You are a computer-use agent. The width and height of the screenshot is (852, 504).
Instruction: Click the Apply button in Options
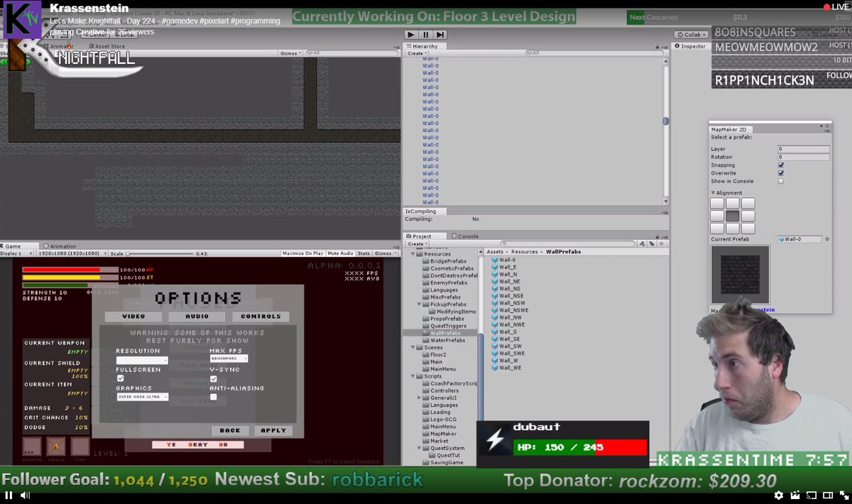(273, 431)
